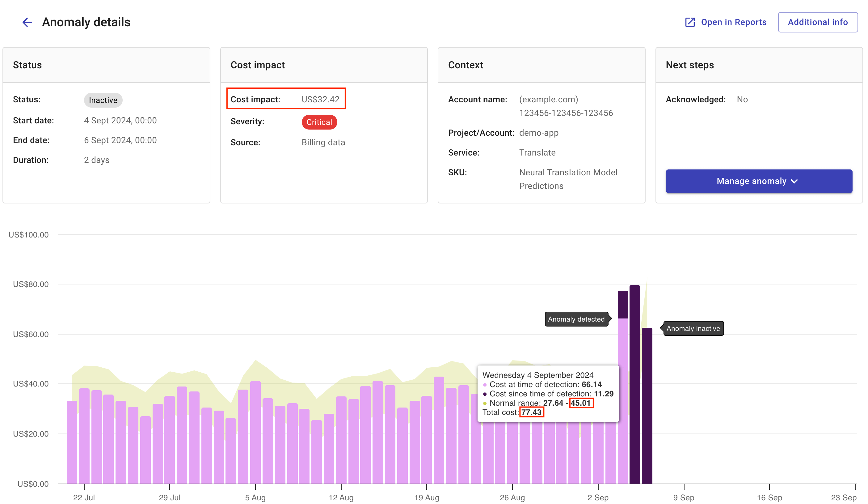This screenshot has width=868, height=504.
Task: Click Open in Reports button
Action: pyautogui.click(x=726, y=22)
